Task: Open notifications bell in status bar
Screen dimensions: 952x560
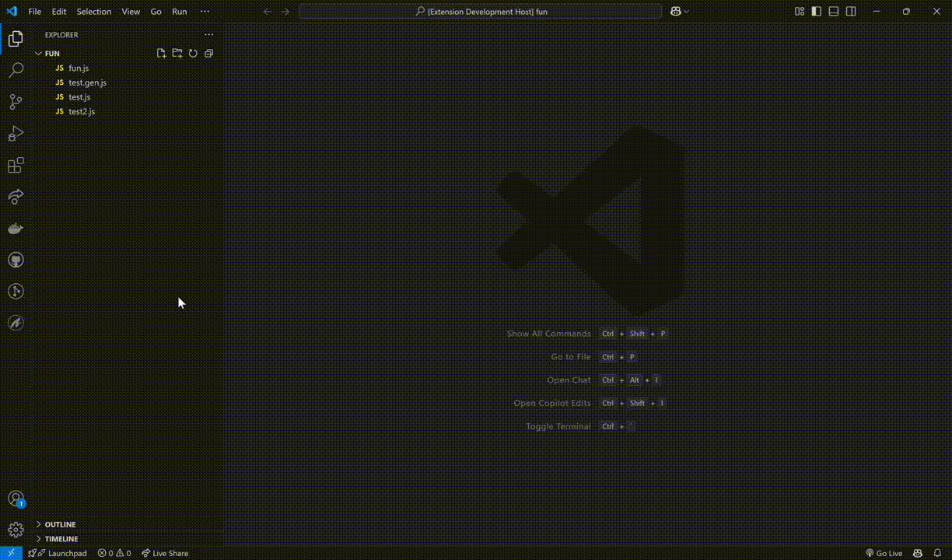Action: (938, 553)
